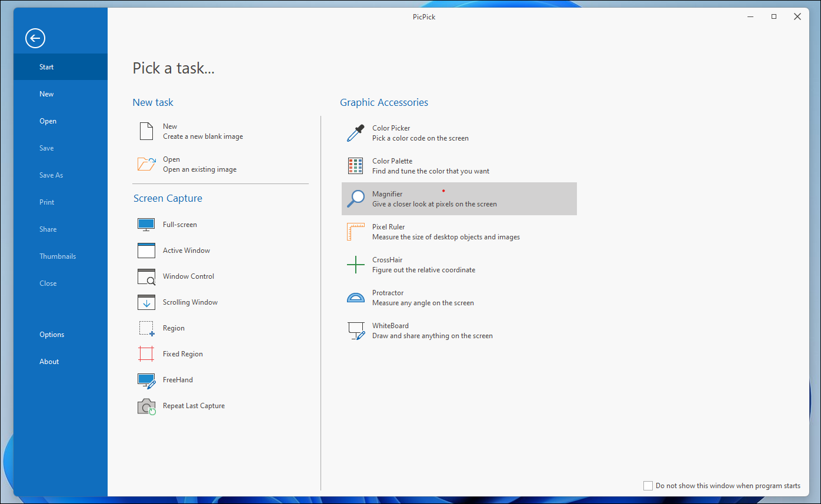Pick the FreeHand capture icon

click(x=146, y=380)
